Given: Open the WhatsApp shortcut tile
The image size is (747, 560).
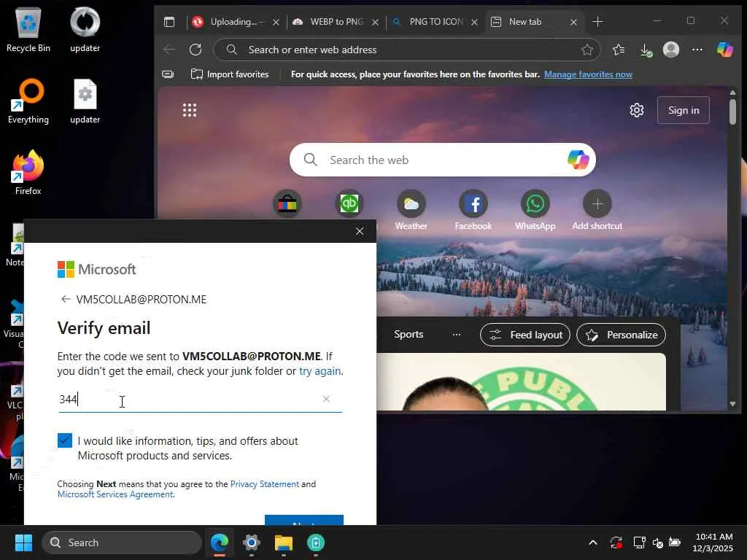Looking at the screenshot, I should pyautogui.click(x=535, y=210).
